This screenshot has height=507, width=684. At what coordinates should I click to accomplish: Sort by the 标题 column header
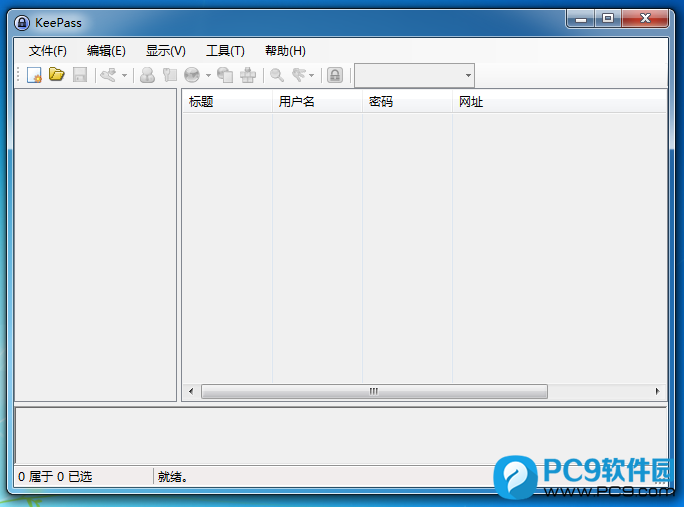click(x=227, y=102)
